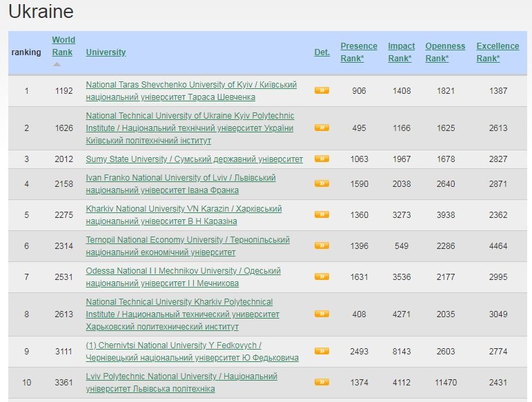Click details arrow for Chernivtsi National University

(322, 351)
